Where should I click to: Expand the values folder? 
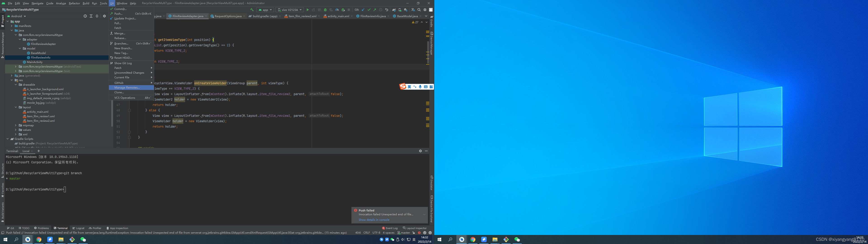pos(16,130)
